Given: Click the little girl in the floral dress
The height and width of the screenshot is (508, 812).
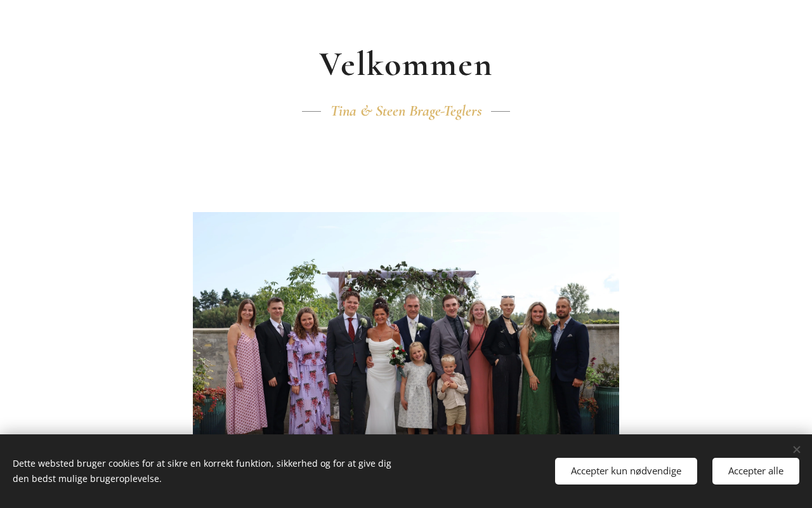Looking at the screenshot, I should coord(416,387).
